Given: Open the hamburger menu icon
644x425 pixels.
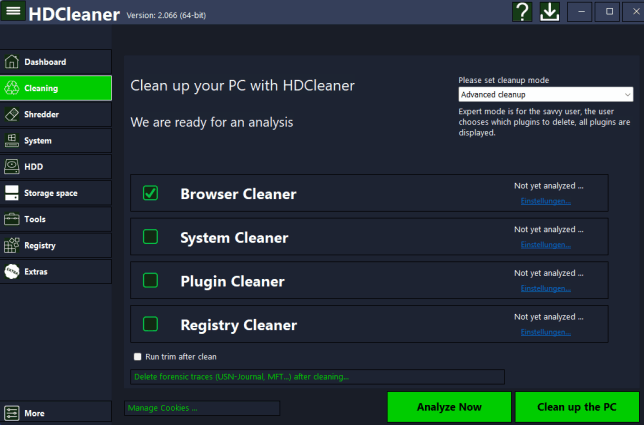Looking at the screenshot, I should click(x=15, y=12).
